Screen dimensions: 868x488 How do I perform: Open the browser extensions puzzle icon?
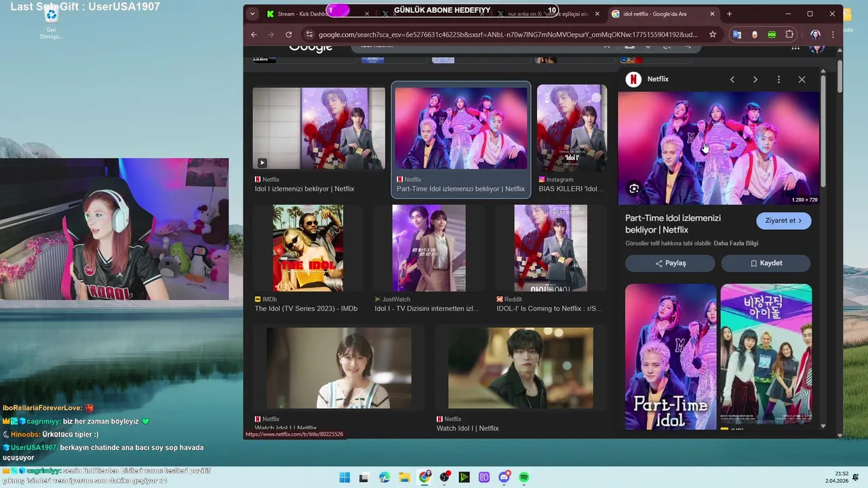789,35
